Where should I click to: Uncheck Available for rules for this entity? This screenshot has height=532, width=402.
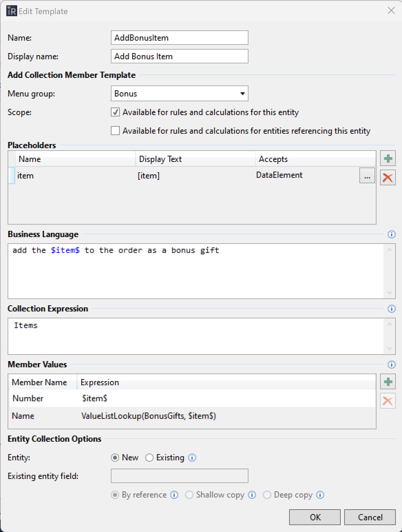click(x=115, y=112)
